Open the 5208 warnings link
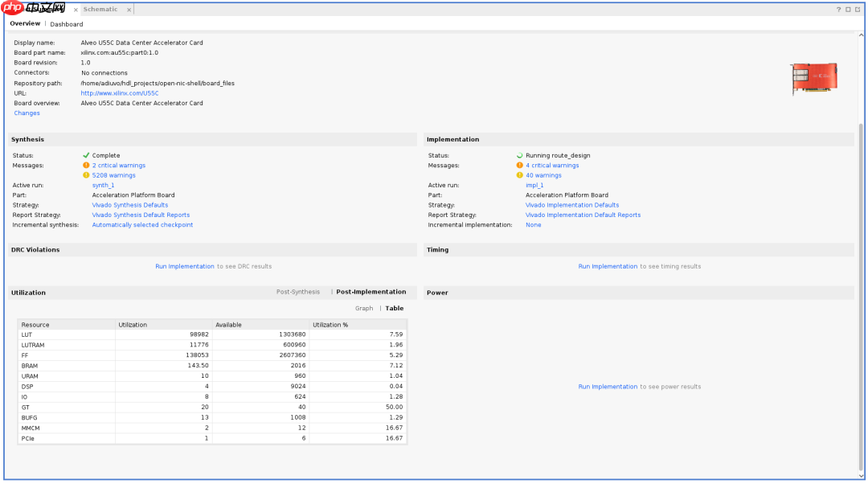 [x=113, y=175]
